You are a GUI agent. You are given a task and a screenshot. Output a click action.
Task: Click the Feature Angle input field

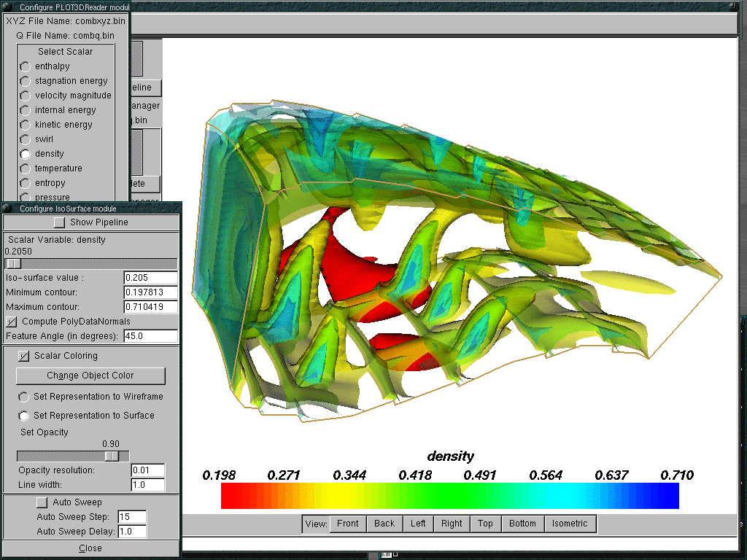click(150, 336)
